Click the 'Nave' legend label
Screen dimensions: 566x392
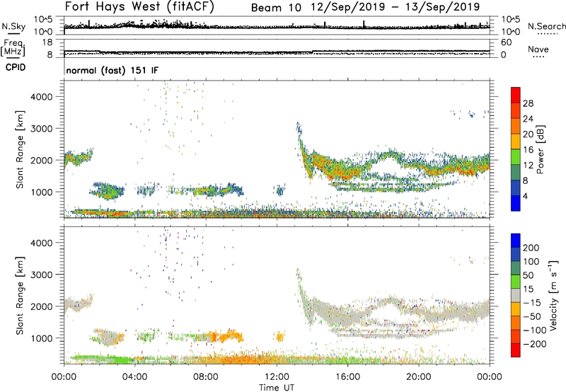pyautogui.click(x=538, y=49)
